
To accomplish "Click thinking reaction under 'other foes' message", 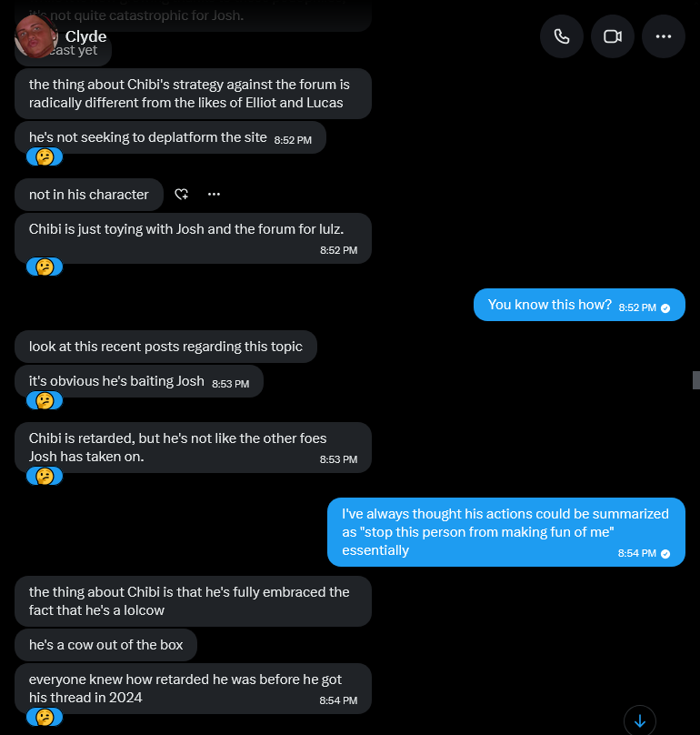I will [45, 477].
